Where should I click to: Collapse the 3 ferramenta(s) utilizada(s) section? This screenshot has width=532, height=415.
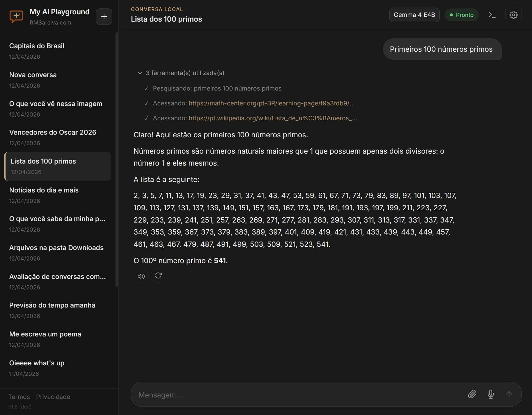pos(181,73)
